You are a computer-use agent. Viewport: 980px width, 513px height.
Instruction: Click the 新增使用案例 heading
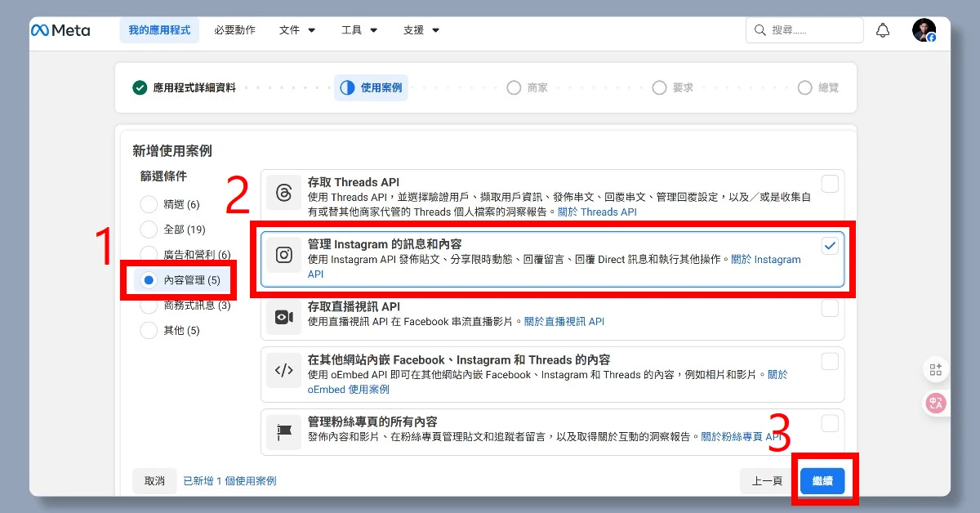pos(172,150)
